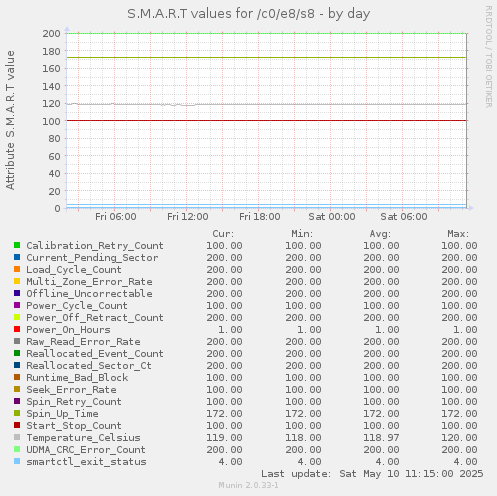Viewport: 497px width, 496px height.
Task: Click the Calibration_Retry_Count green legend swatch
Action: [x=17, y=245]
